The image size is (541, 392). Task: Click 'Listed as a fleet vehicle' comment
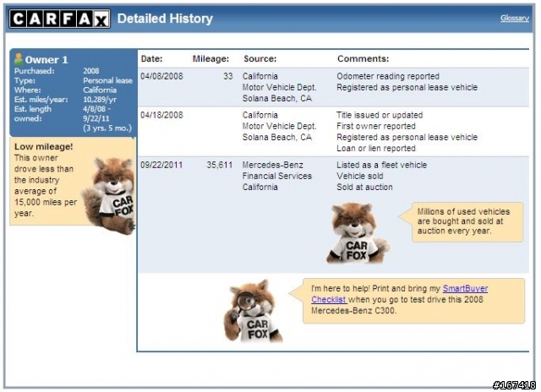point(381,165)
